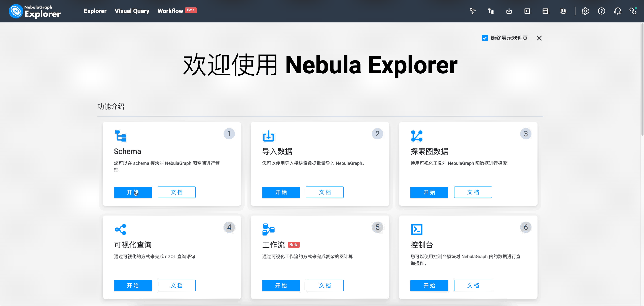
Task: Close the welcome page with X
Action: (539, 38)
